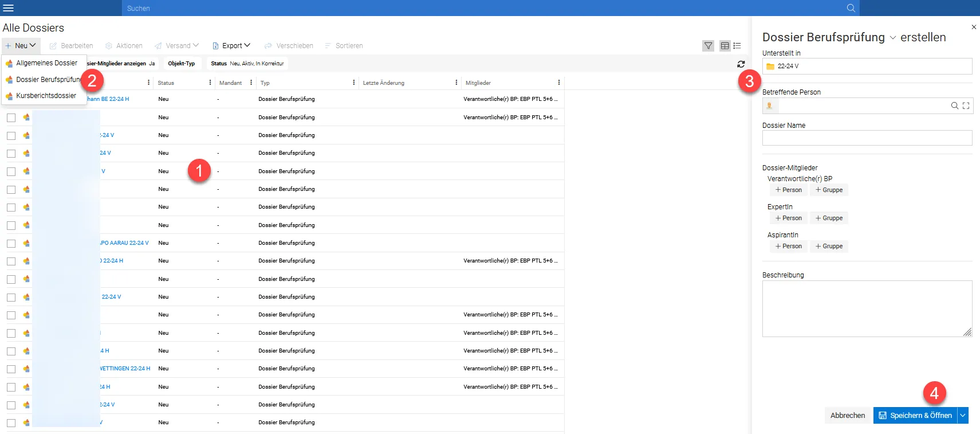Click the Unterstellt in field showing 22-24 V

pos(867,66)
